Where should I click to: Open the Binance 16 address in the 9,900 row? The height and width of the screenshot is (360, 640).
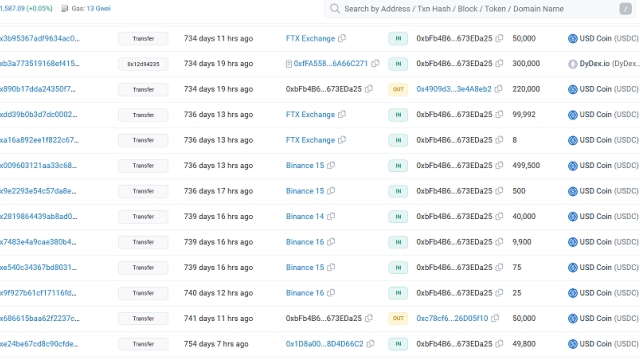[x=305, y=242]
